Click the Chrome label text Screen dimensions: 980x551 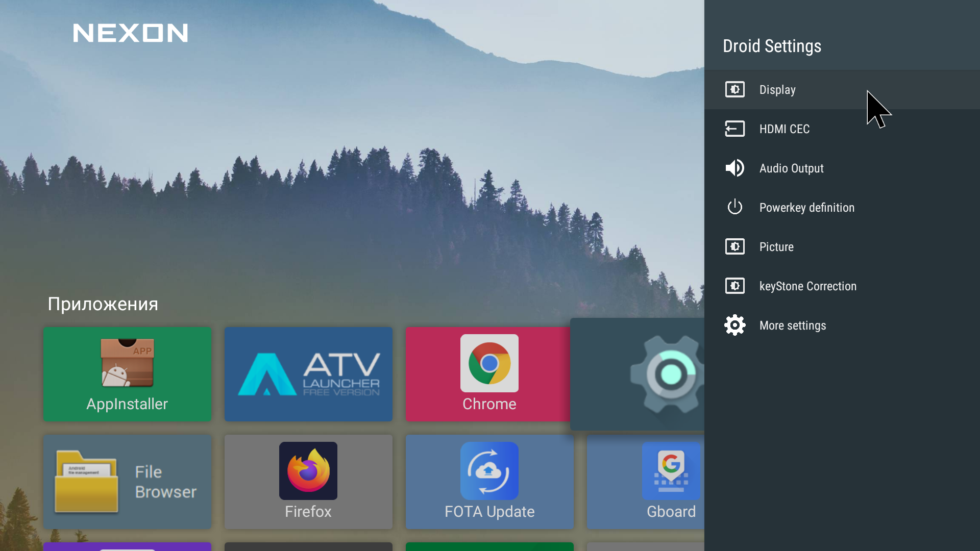point(489,404)
